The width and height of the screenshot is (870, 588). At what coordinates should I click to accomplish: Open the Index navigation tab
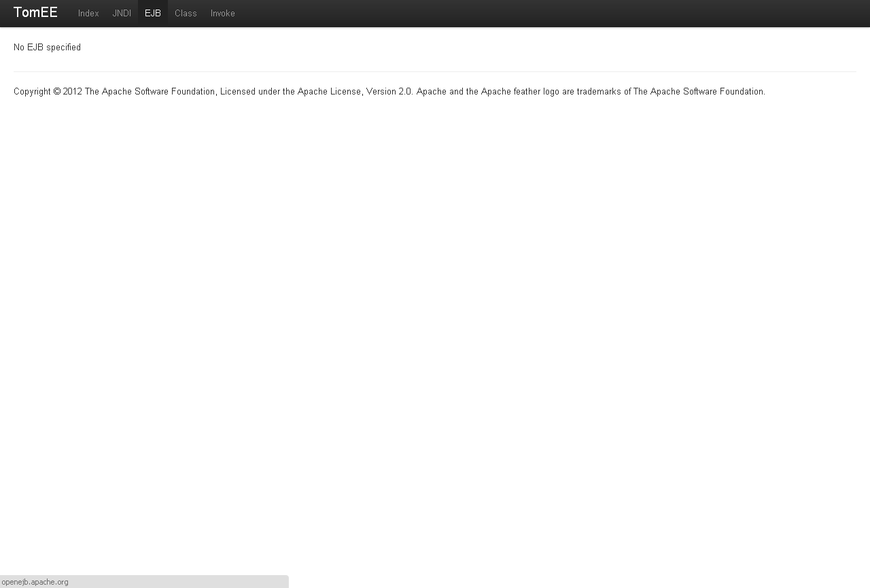88,14
